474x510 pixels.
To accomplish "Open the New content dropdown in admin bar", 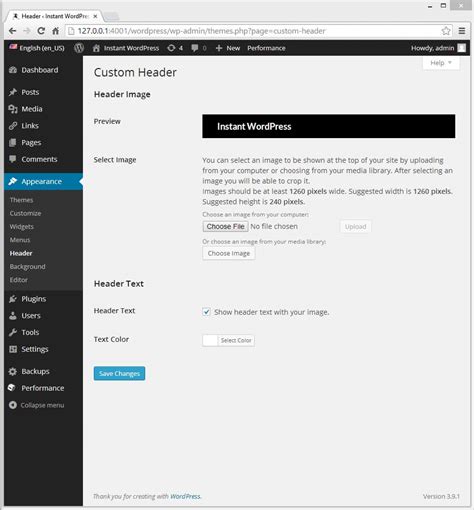I will pos(228,48).
